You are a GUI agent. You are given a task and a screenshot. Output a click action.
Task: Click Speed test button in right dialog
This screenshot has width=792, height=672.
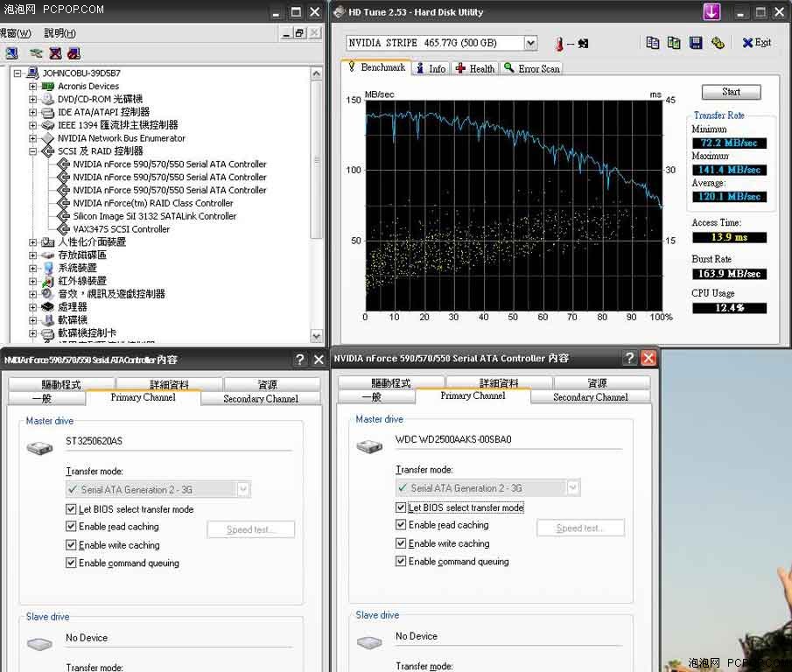click(x=580, y=528)
